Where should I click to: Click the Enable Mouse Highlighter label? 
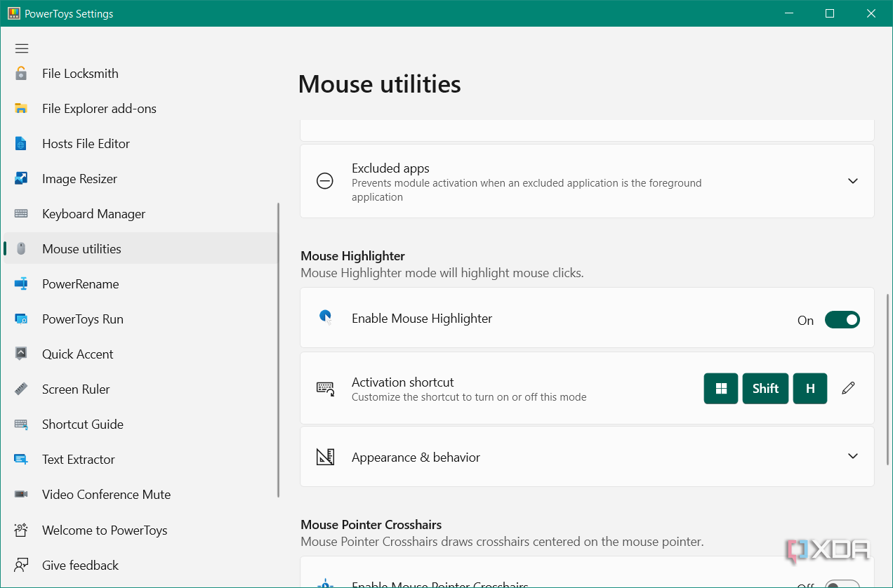(x=422, y=319)
